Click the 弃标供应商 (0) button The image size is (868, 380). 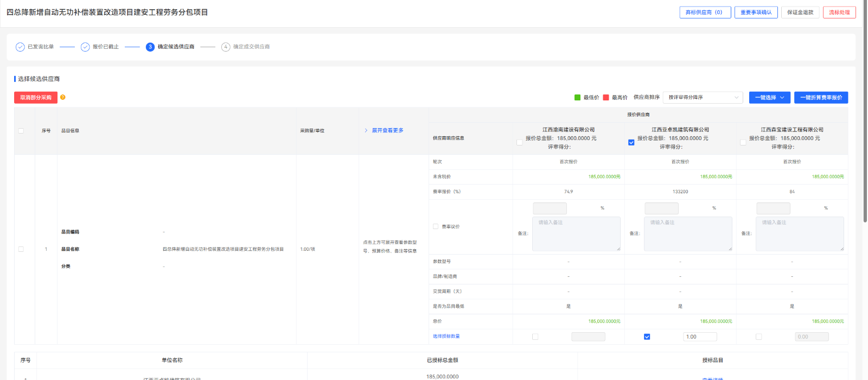(x=705, y=12)
